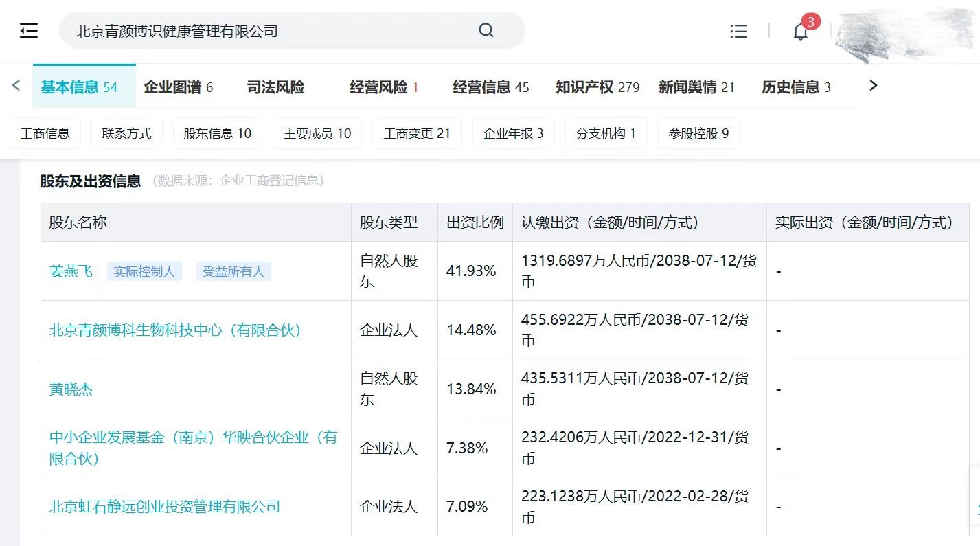Open shareholder 姜燕飞 profile link
The height and width of the screenshot is (546, 980).
coord(71,271)
